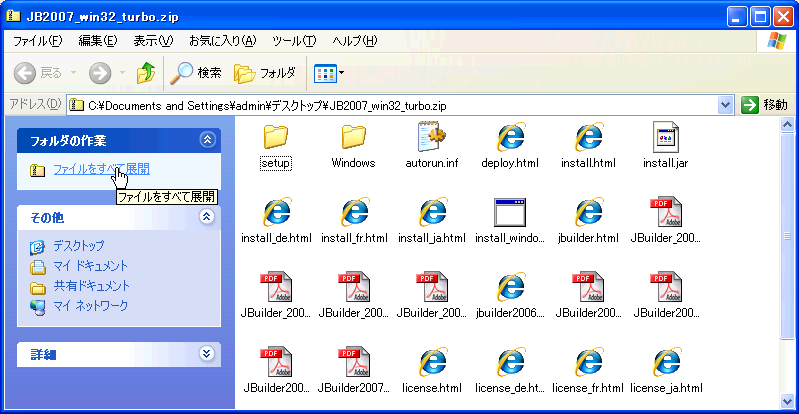Toggle the フォルダ (Folders) pane button
This screenshot has width=799, height=414.
265,73
